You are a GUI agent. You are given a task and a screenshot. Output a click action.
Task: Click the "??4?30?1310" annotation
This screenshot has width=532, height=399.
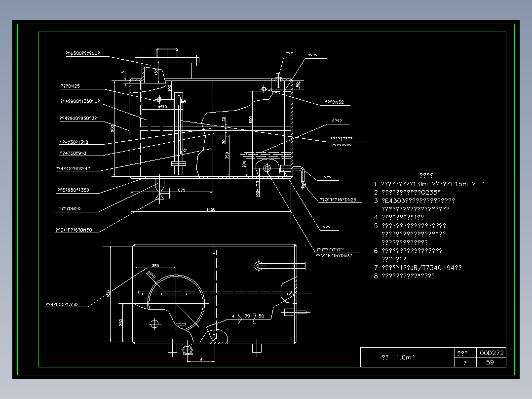pos(74,142)
